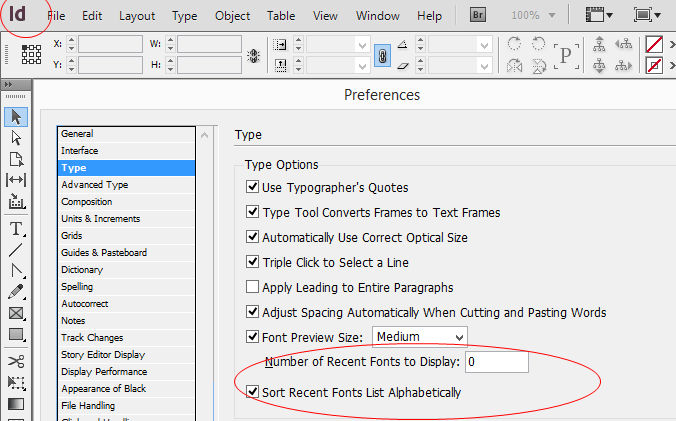Uncheck Adjust Spacing Automatically When Cutting and Pasting

click(252, 312)
